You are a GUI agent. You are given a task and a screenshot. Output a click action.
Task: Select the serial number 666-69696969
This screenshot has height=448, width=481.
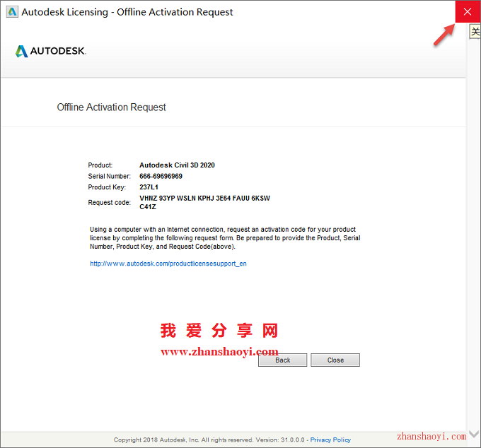pos(161,176)
